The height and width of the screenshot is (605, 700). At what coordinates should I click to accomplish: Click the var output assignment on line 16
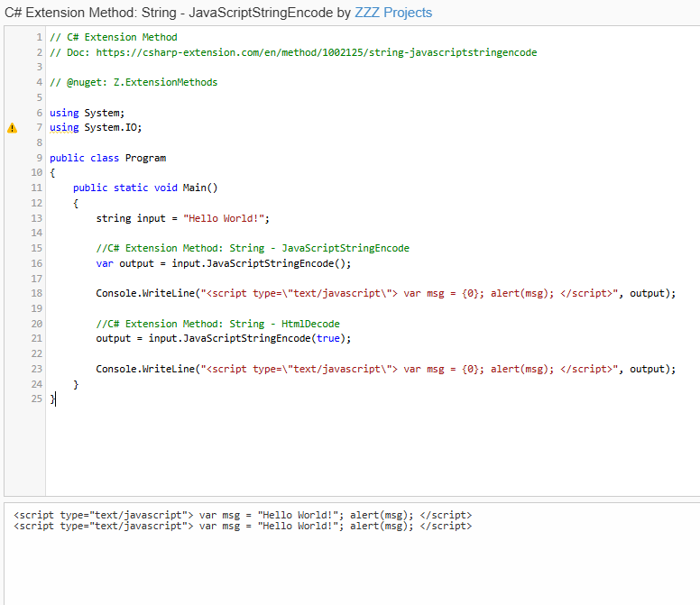[223, 263]
